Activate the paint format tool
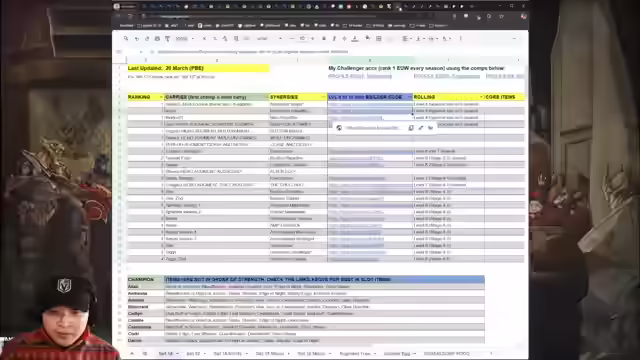The height and width of the screenshot is (360, 640). point(167,38)
